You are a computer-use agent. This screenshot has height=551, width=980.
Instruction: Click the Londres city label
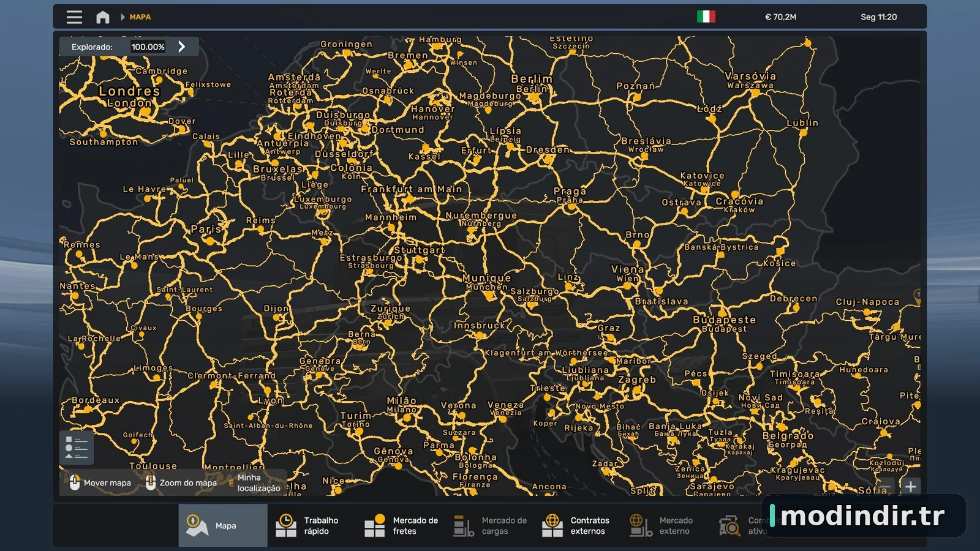129,91
